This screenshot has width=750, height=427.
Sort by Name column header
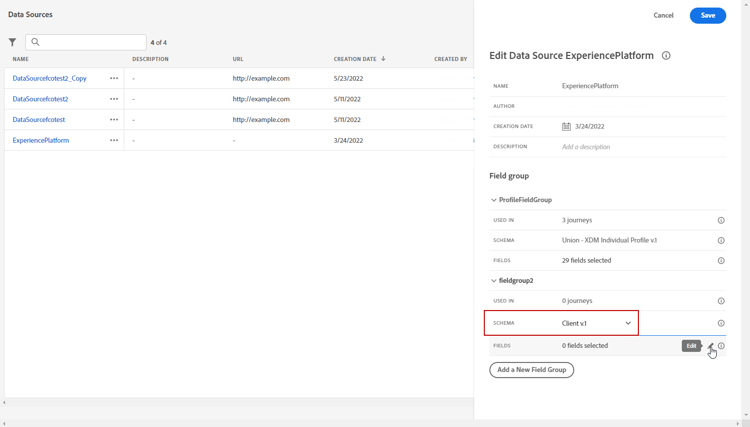(x=21, y=59)
